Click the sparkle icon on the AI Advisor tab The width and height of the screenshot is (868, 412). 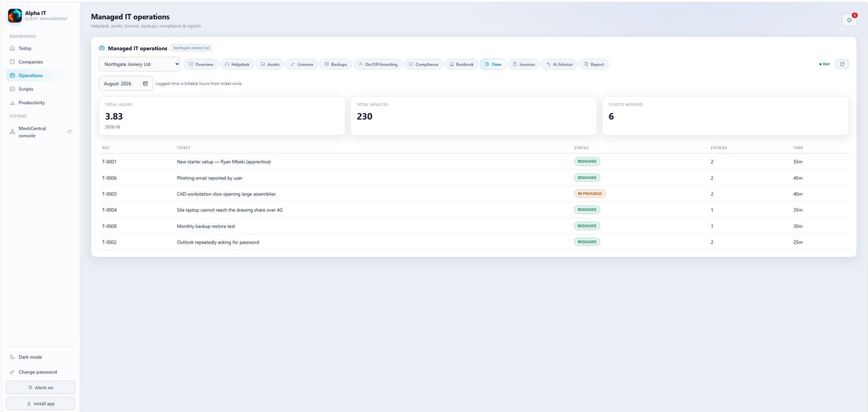click(548, 64)
